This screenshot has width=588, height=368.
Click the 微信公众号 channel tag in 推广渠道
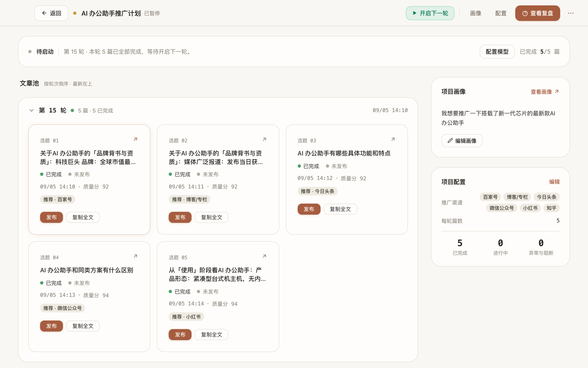point(502,208)
